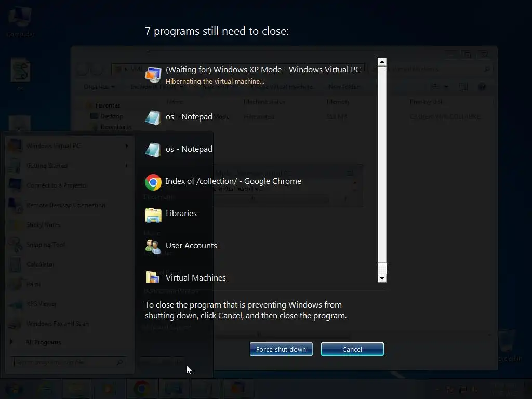The width and height of the screenshot is (532, 399).
Task: Click the Computer desktop icon
Action: (x=20, y=21)
